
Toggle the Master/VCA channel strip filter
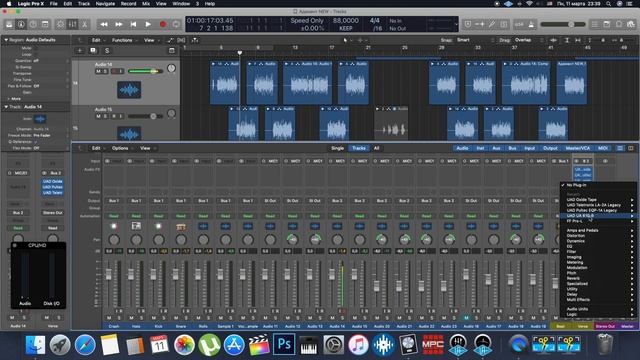[578, 148]
